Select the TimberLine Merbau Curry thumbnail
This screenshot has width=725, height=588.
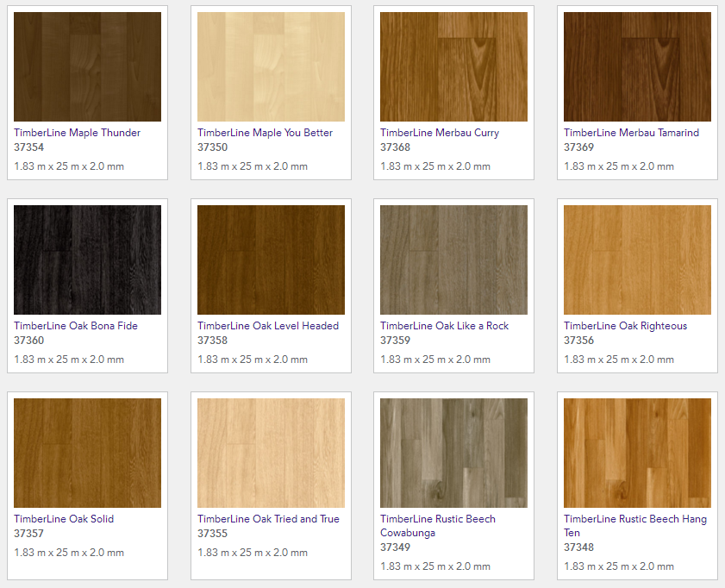(x=453, y=66)
